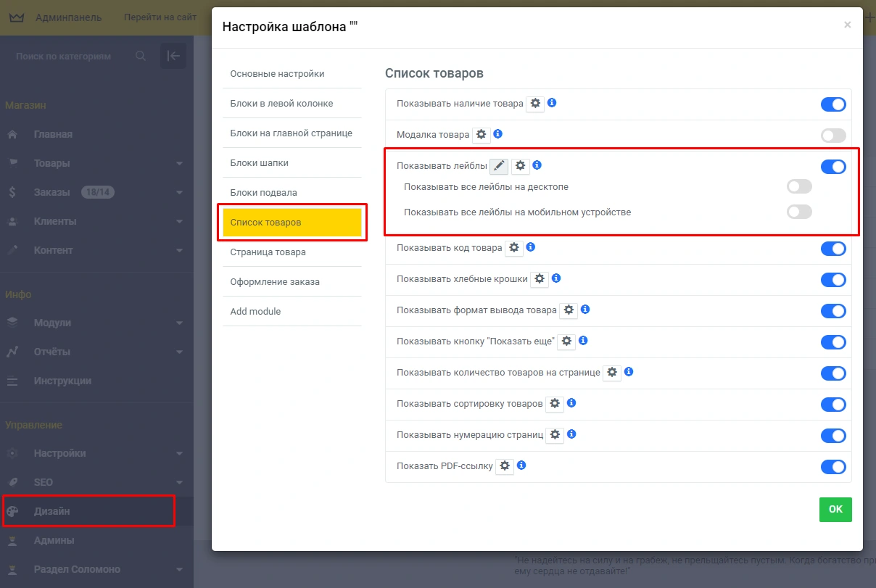Disable 'Показывать нумерацию страниц' switch
This screenshot has height=588, width=876.
tap(833, 436)
